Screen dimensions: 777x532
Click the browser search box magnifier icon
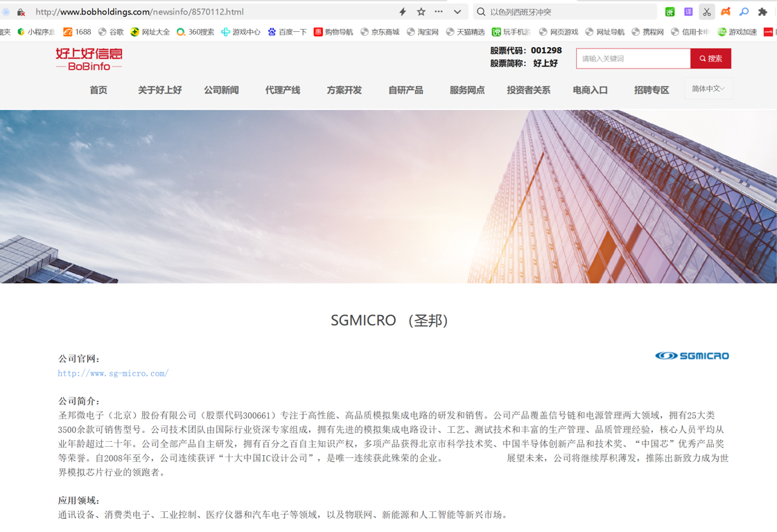(x=480, y=11)
